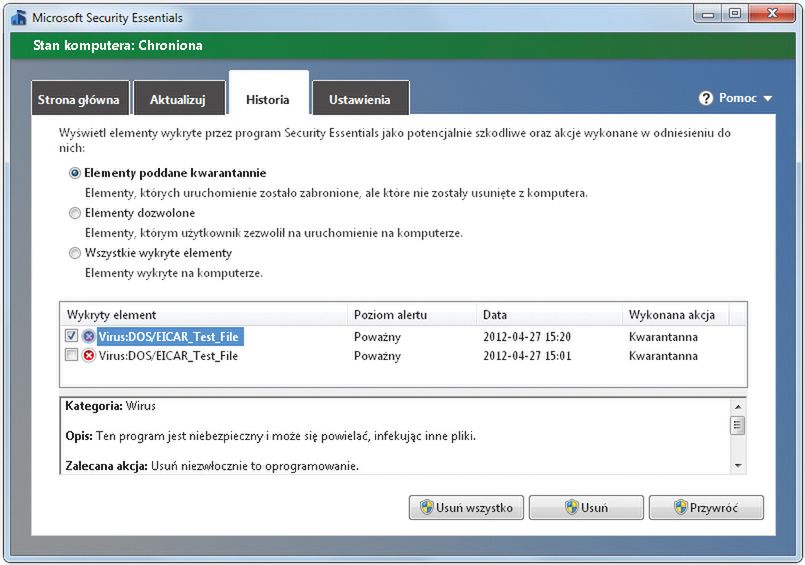Click shield icon on Usuń wszystko button
This screenshot has width=805, height=565.
425,507
